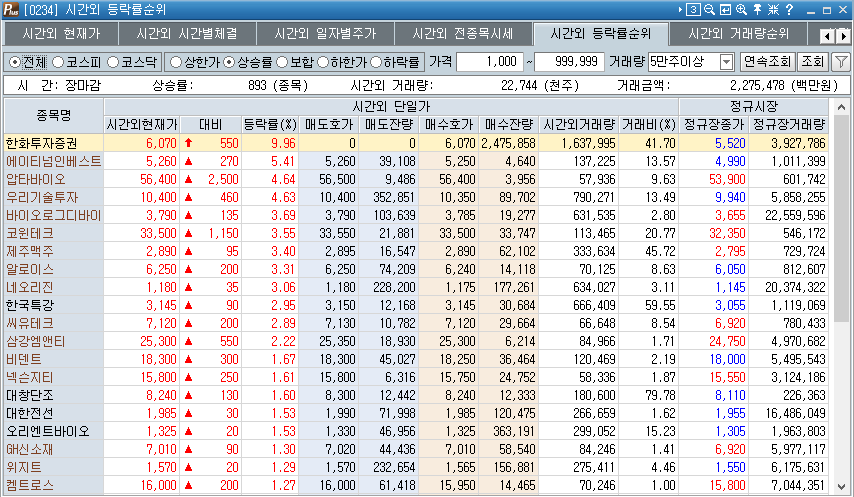Select 대한전선 stock name
Viewport: 854px width, 497px height.
pyautogui.click(x=29, y=413)
